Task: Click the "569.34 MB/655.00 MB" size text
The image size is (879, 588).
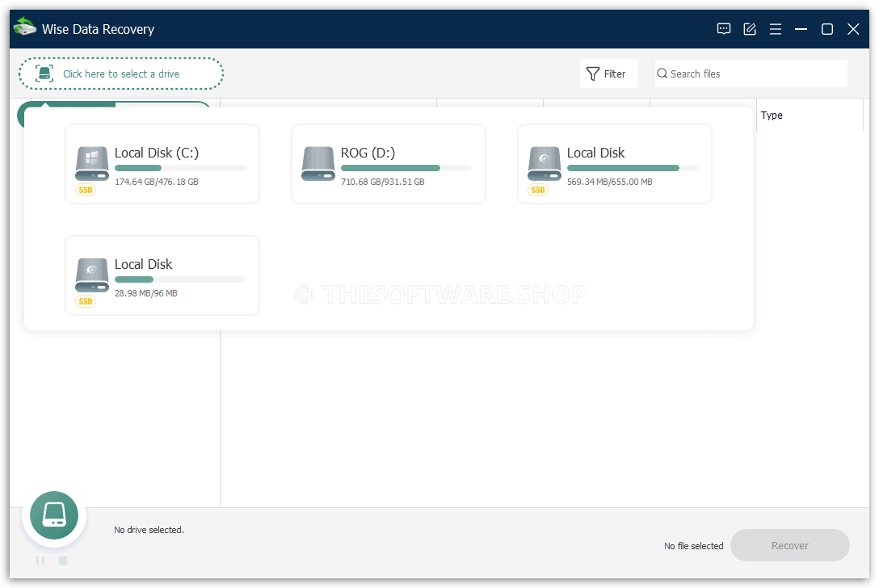Action: [x=609, y=182]
